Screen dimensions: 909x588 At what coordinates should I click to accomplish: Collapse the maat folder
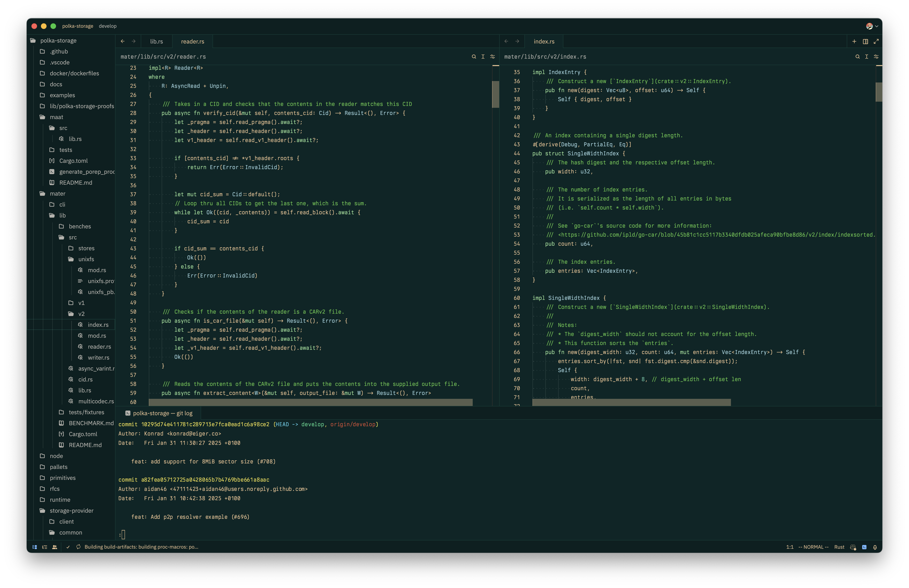click(56, 117)
